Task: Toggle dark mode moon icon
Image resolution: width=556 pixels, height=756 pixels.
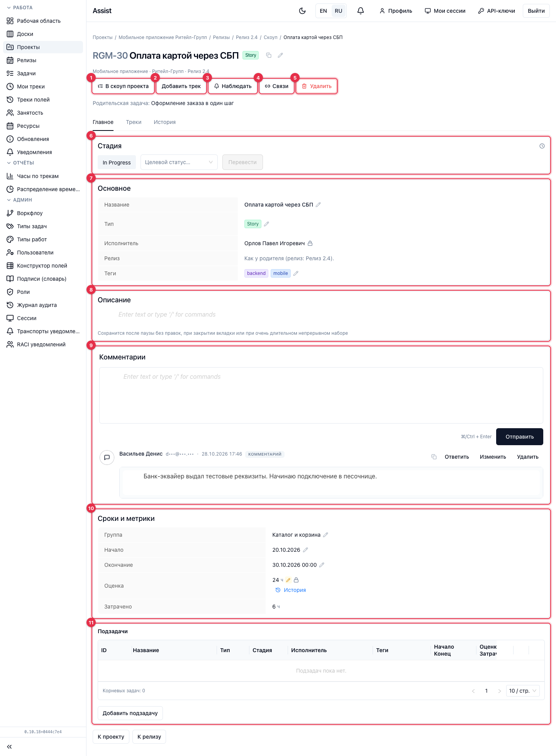Action: (x=302, y=11)
